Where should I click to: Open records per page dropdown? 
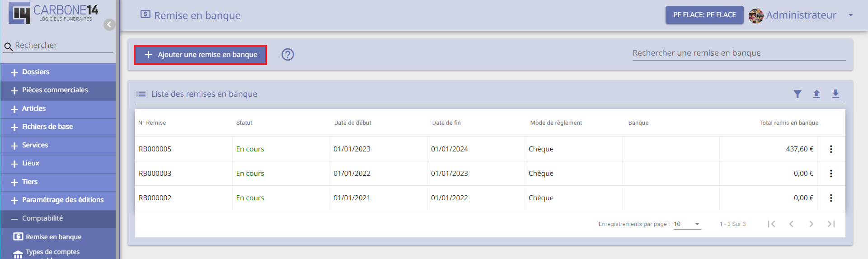(687, 224)
